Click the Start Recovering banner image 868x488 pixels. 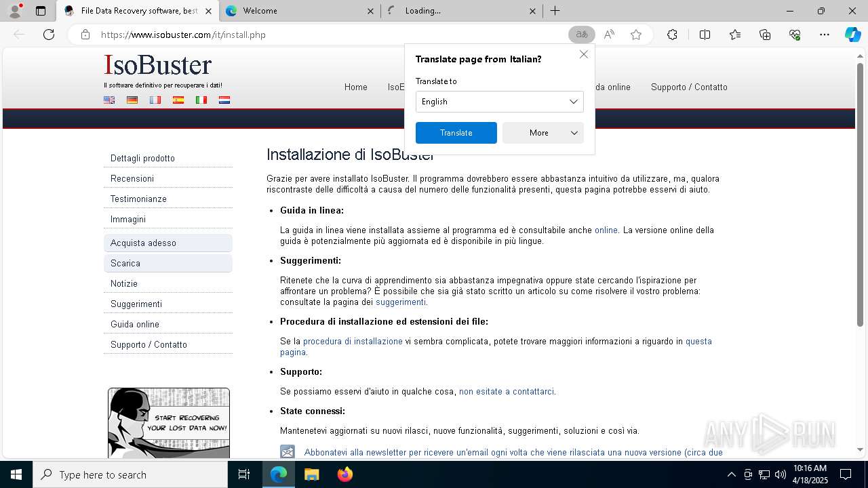click(169, 423)
